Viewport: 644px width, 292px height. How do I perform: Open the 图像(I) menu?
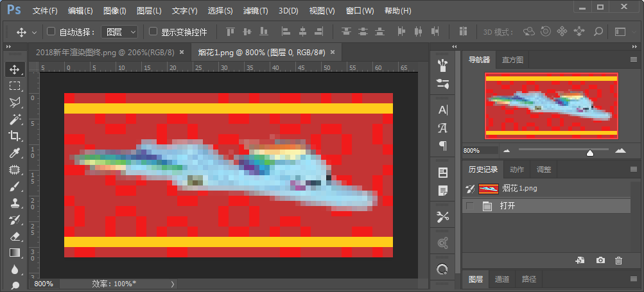pyautogui.click(x=114, y=11)
